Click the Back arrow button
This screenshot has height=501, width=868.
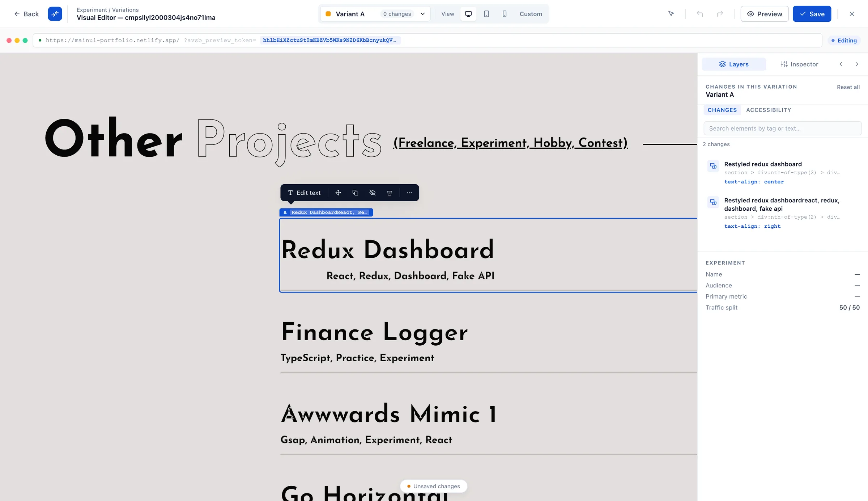click(x=26, y=14)
